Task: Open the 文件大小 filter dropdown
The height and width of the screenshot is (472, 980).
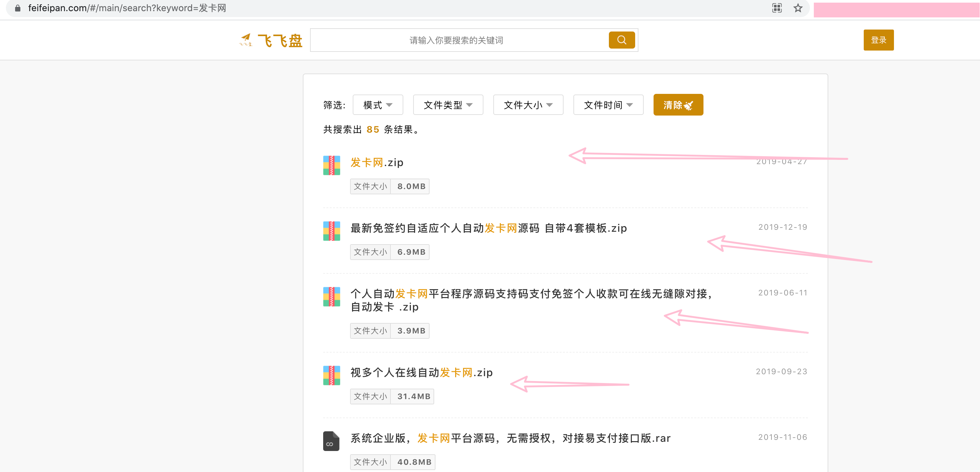Action: pyautogui.click(x=528, y=105)
